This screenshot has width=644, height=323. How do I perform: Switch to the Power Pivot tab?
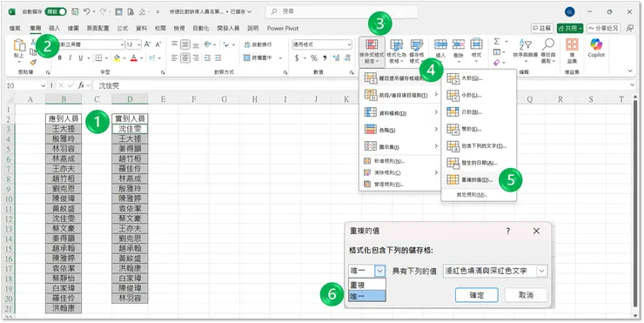[x=283, y=29]
